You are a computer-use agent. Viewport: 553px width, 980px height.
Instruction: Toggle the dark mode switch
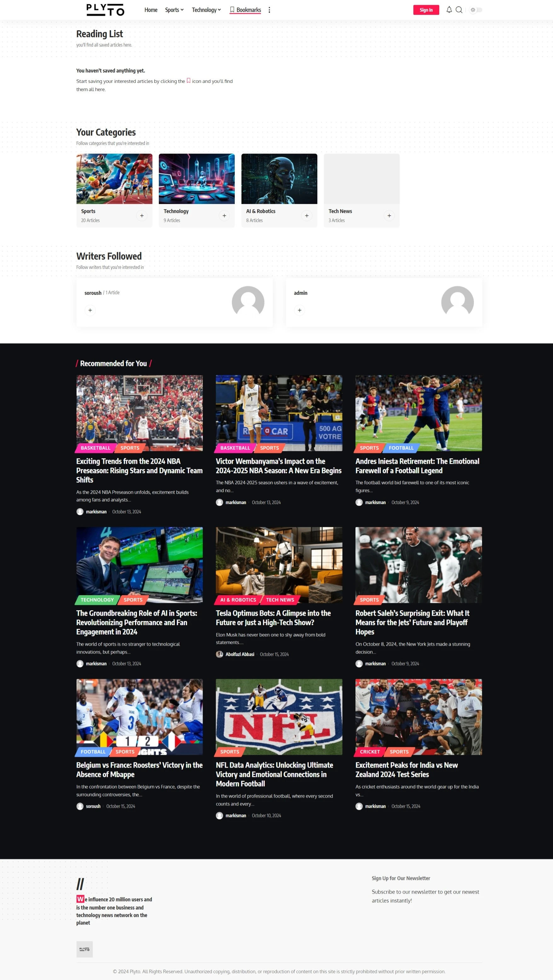tap(476, 10)
